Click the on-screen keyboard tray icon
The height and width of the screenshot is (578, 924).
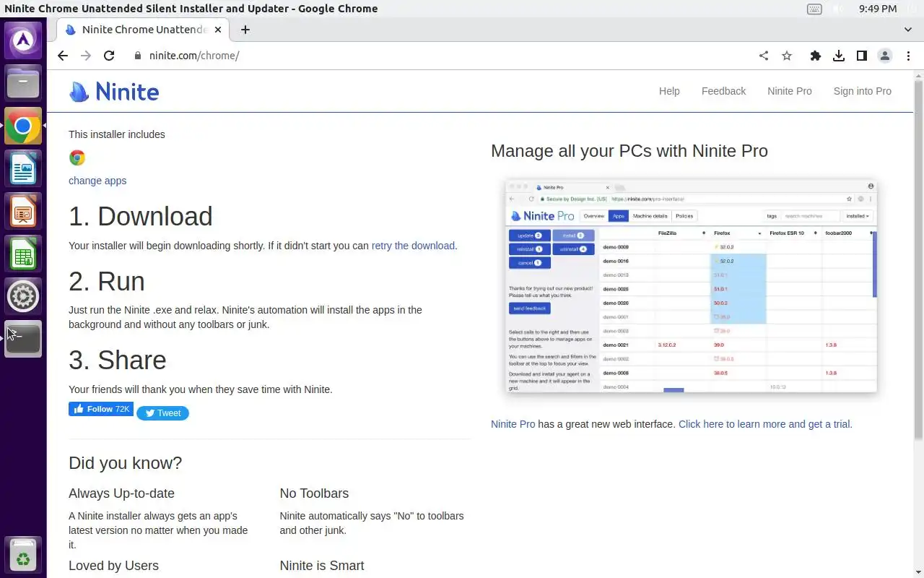tap(814, 9)
